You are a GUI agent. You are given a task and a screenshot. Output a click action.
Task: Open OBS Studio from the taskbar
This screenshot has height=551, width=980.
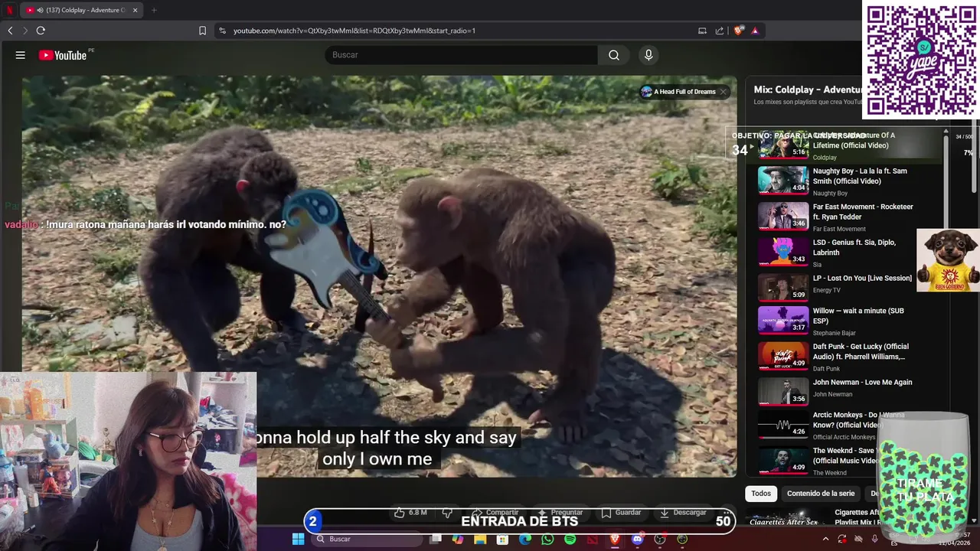[660, 540]
